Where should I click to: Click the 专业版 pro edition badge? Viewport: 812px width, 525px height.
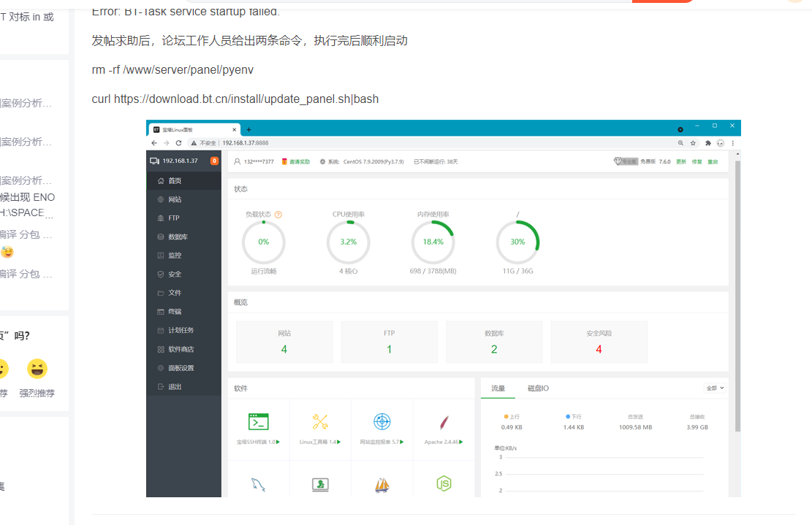(626, 161)
